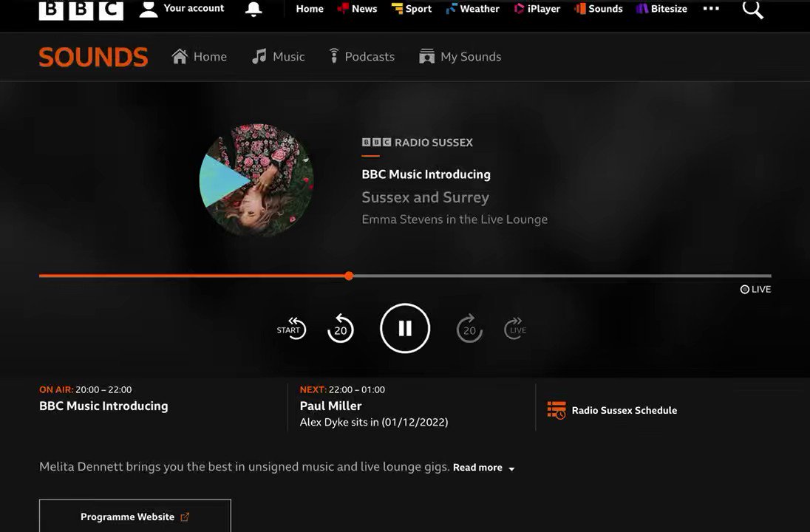Go to BBC Home in top bar
The width and height of the screenshot is (810, 532).
point(310,9)
